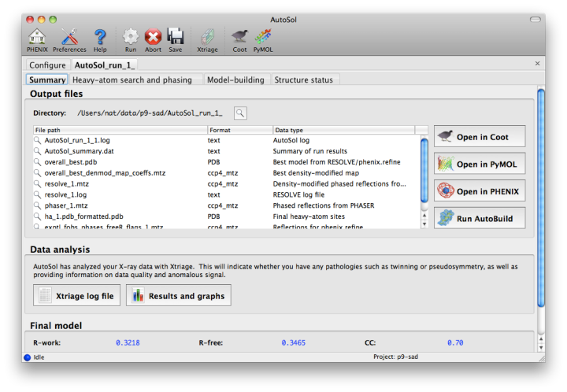Click the PHENIX home icon in toolbar
This screenshot has height=392, width=567.
pos(37,36)
